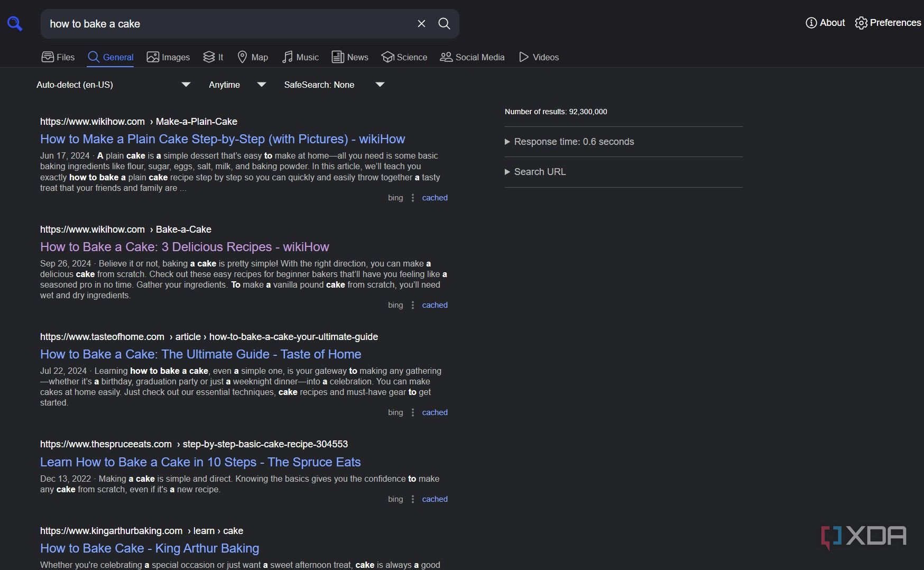Expand Response time details
Viewport: 924px width, 570px height.
click(x=569, y=142)
